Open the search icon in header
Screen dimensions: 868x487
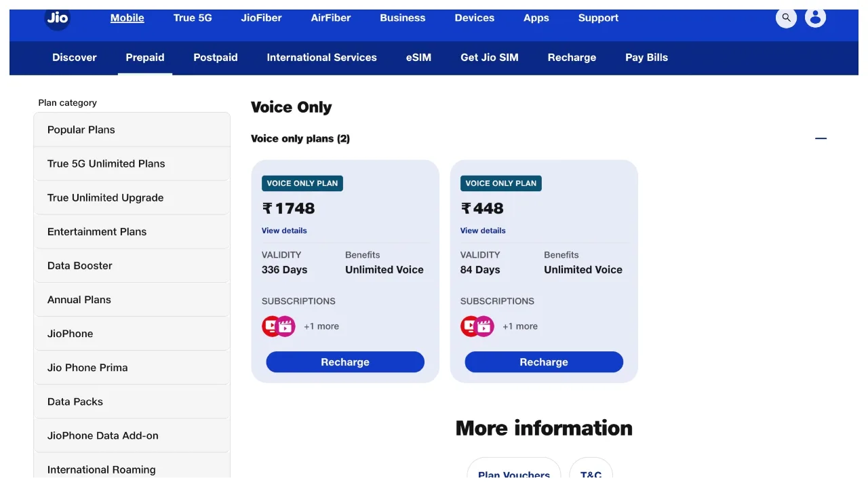[786, 18]
